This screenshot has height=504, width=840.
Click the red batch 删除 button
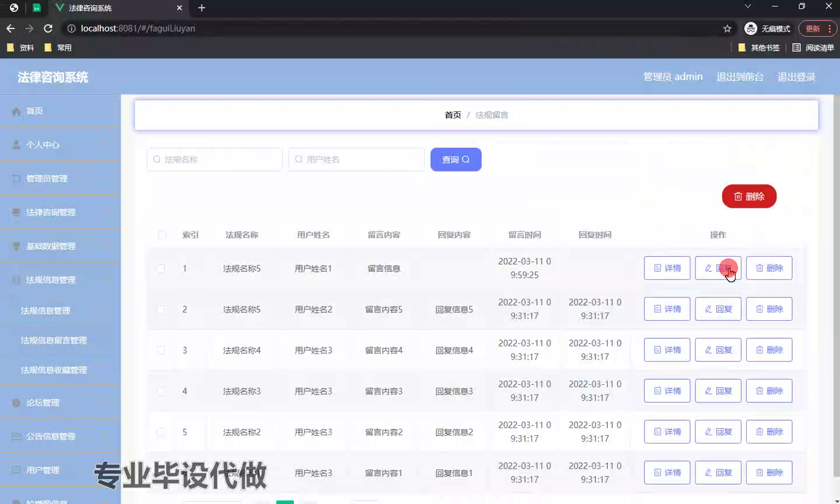coord(749,197)
